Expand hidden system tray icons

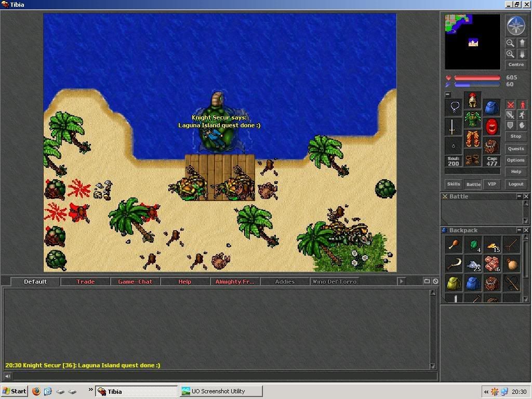pos(486,392)
